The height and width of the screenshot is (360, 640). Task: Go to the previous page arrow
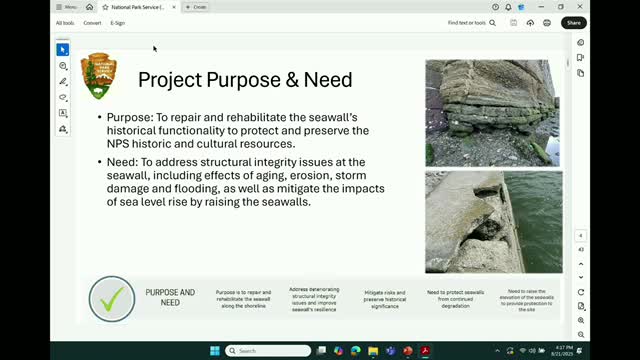click(580, 264)
